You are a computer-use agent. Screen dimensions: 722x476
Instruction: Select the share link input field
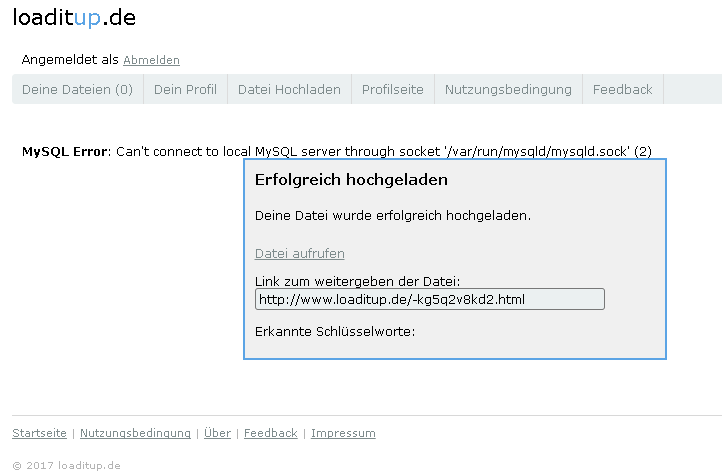click(430, 299)
